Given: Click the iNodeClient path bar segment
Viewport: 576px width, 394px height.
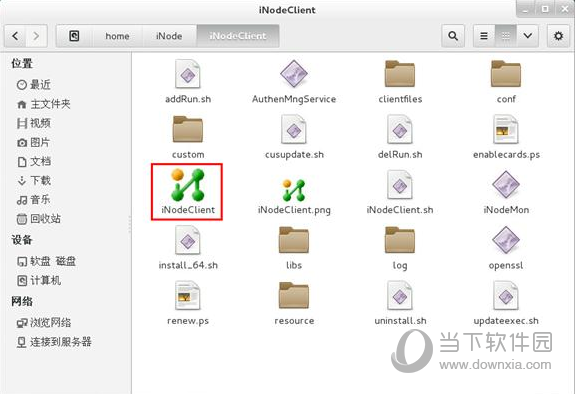Looking at the screenshot, I should pos(238,36).
